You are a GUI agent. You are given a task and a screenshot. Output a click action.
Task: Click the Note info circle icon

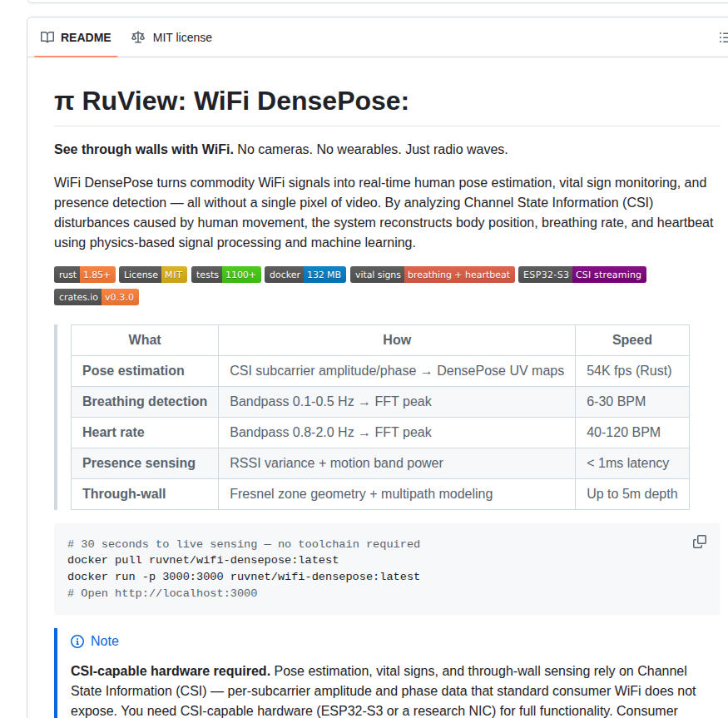point(77,641)
